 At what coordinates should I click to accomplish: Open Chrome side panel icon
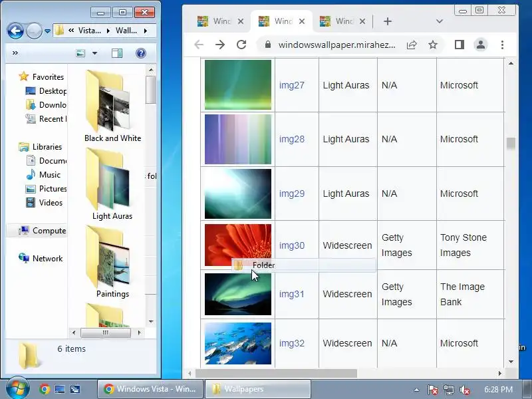pyautogui.click(x=460, y=45)
